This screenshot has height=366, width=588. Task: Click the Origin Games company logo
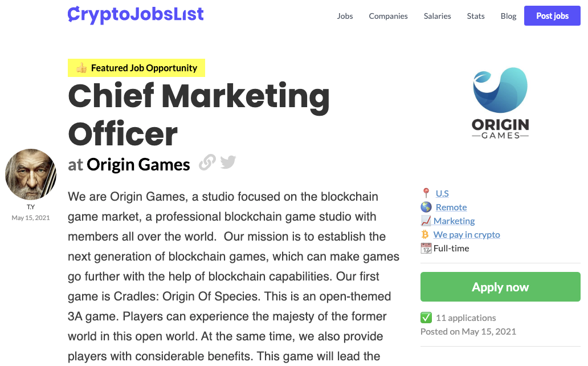click(x=500, y=103)
